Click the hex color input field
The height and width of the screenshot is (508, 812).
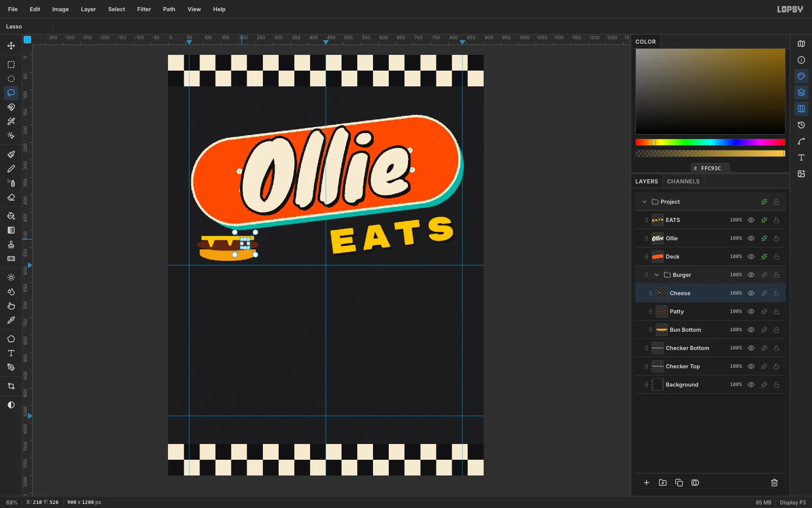click(x=710, y=168)
